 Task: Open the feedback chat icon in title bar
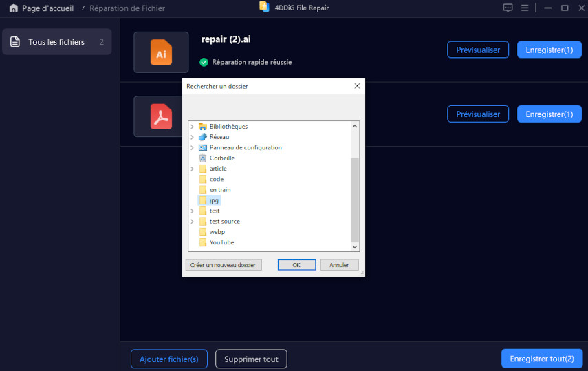click(508, 8)
